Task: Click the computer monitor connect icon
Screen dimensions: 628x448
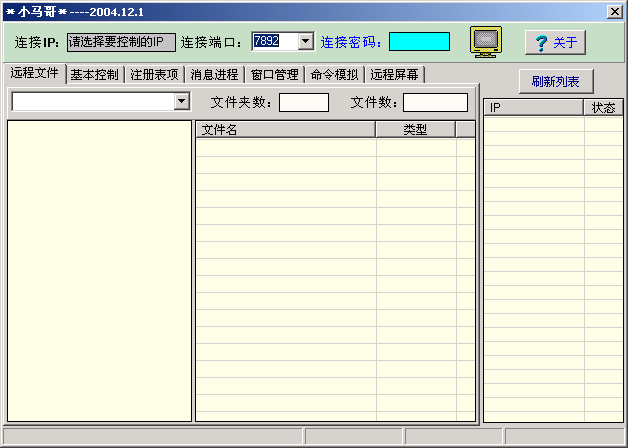Action: pyautogui.click(x=486, y=41)
